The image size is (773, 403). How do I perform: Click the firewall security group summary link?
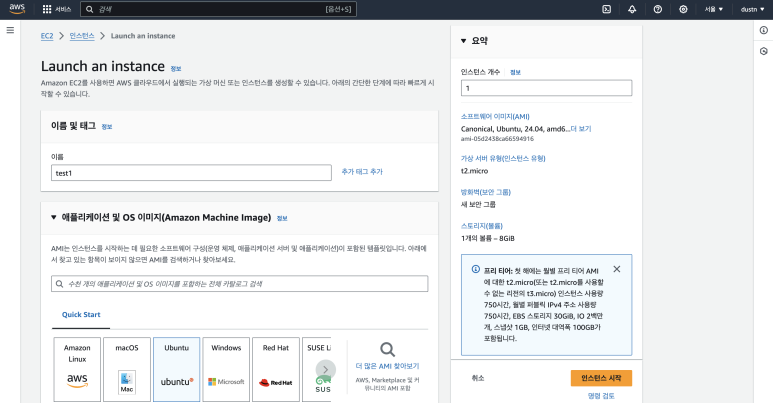[486, 192]
